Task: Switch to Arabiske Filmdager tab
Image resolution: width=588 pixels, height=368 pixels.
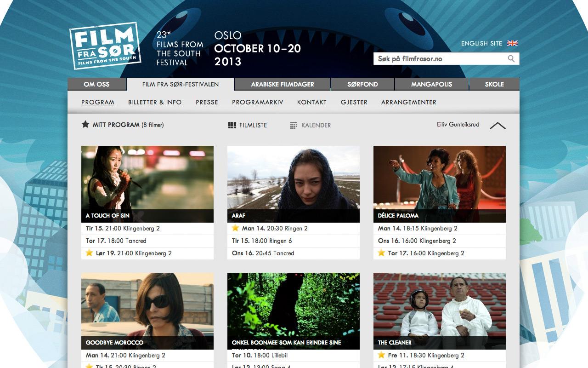Action: click(x=283, y=84)
